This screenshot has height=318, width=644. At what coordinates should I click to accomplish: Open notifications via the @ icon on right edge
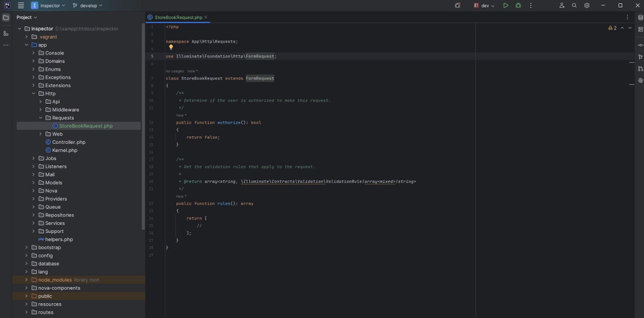(640, 80)
